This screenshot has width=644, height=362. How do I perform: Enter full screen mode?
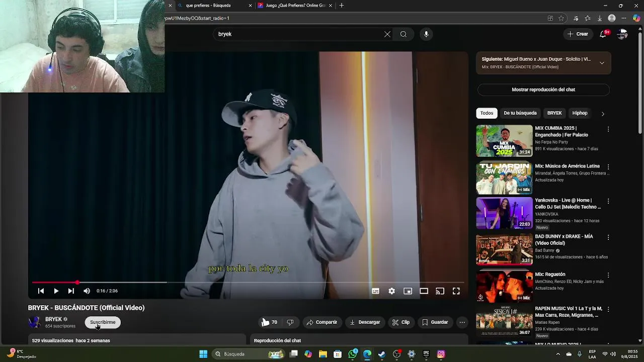pyautogui.click(x=456, y=291)
